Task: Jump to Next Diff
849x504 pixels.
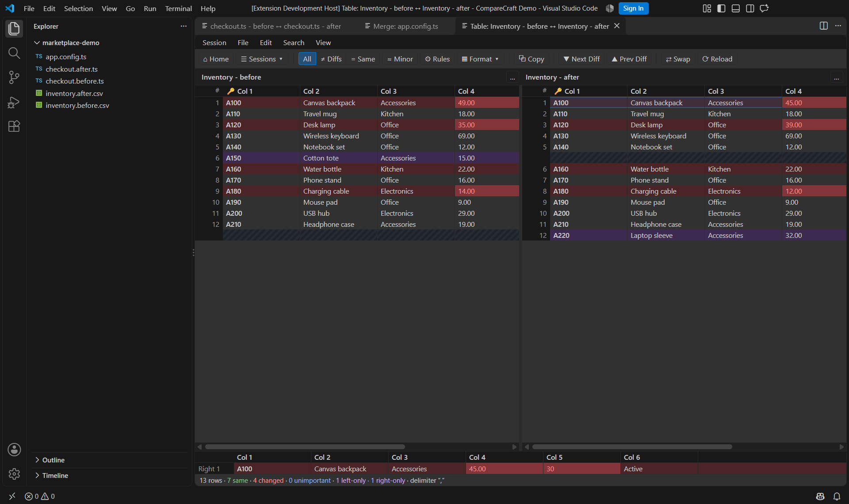Action: [x=581, y=59]
